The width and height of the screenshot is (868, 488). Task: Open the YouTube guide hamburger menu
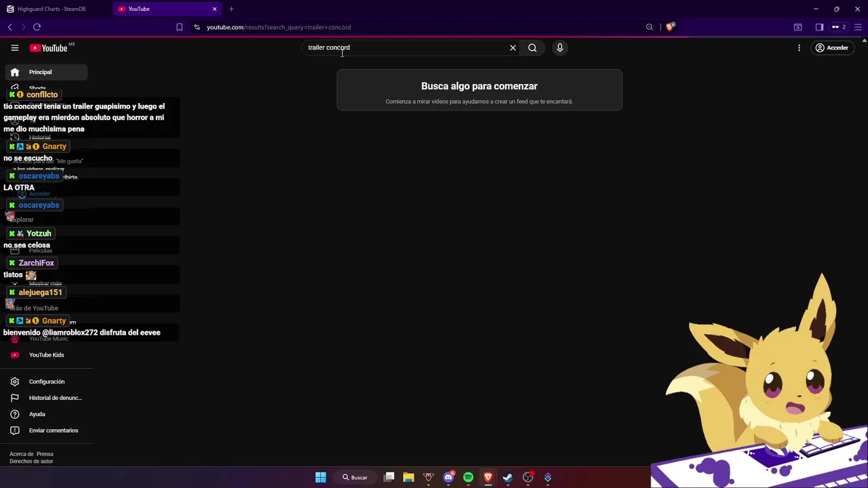(x=14, y=48)
